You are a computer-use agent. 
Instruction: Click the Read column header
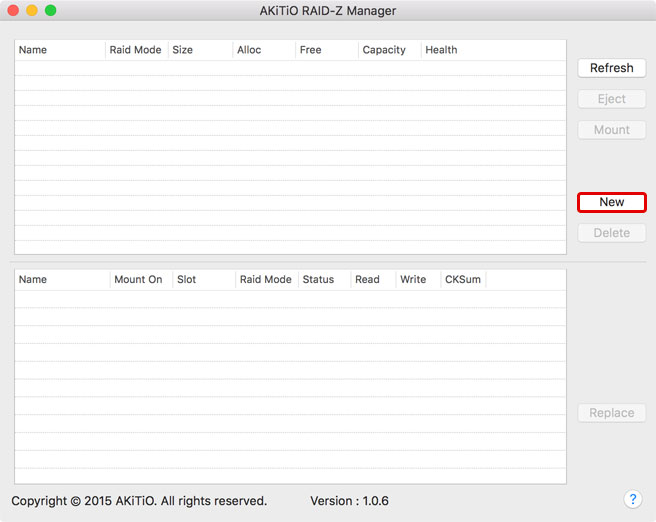point(372,280)
